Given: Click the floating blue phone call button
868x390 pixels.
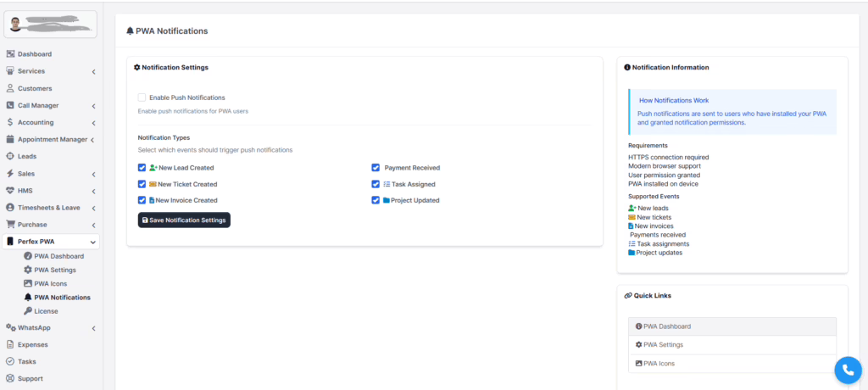Looking at the screenshot, I should click(848, 370).
